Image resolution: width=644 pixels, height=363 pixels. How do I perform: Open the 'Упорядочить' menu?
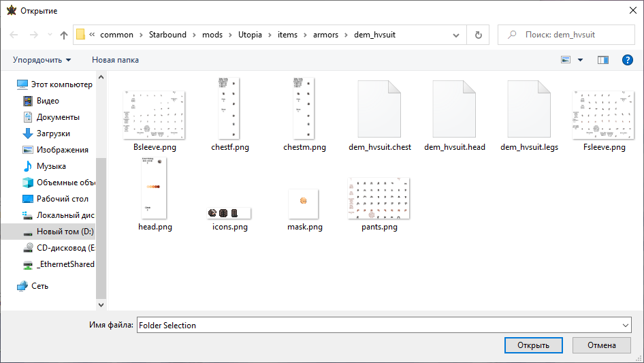click(x=42, y=60)
